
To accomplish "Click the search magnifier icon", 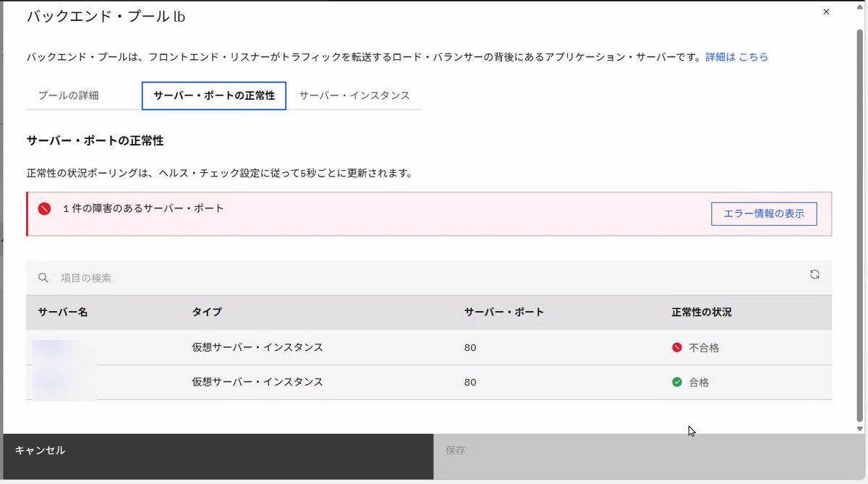I will point(43,278).
